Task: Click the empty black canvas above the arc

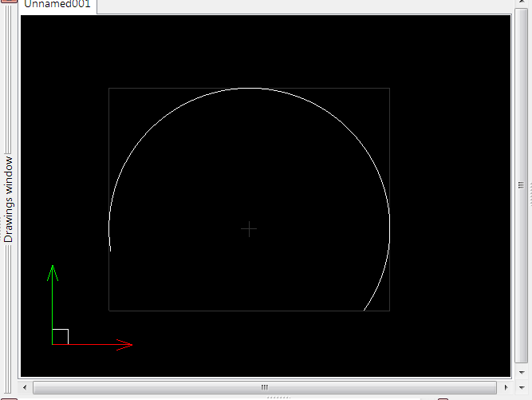Action: coord(249,48)
